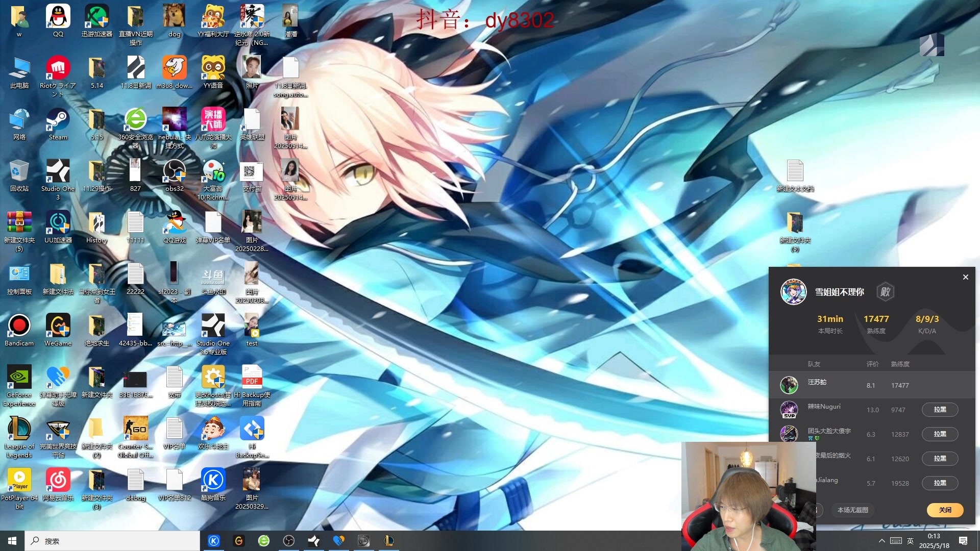
Task: Launch GeForce Experience icon
Action: click(x=19, y=386)
